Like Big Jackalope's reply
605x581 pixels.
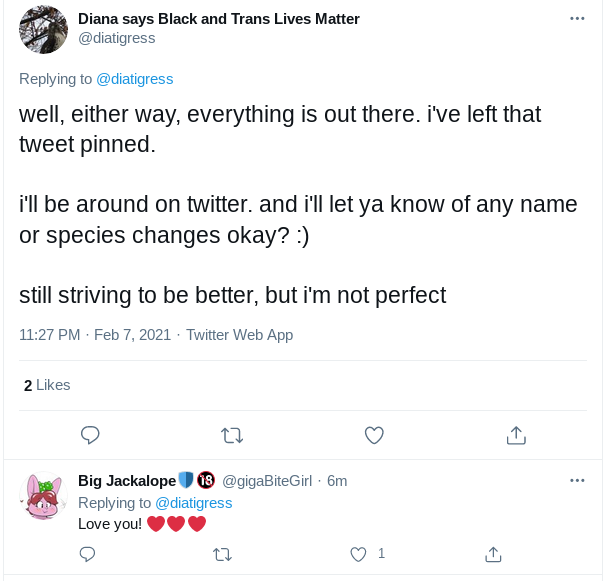[358, 554]
